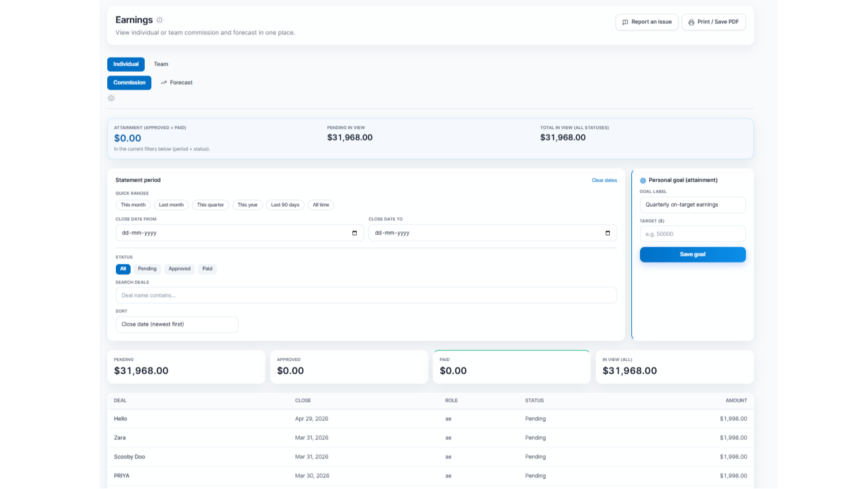Select the All time quick range
The width and height of the screenshot is (868, 489).
click(321, 205)
